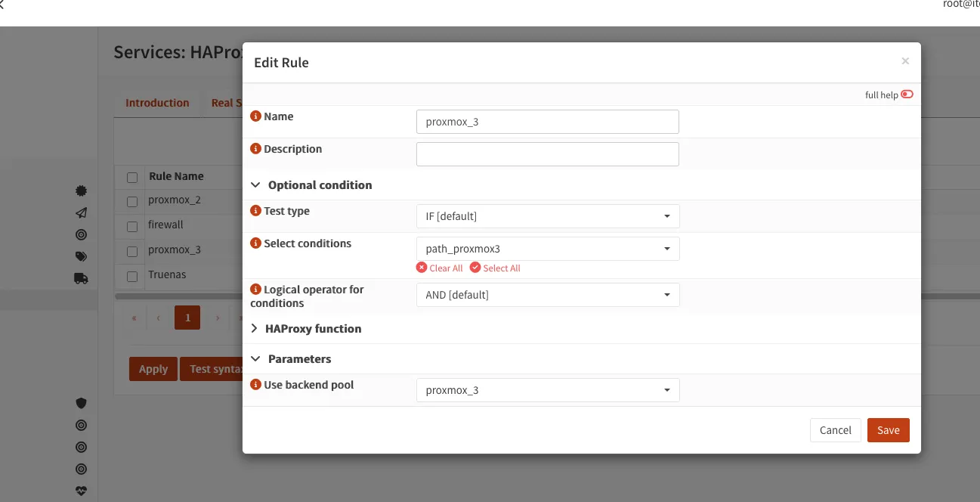Check the proxmox_2 rule checkbox
Screen dimensions: 980x502
(132, 202)
